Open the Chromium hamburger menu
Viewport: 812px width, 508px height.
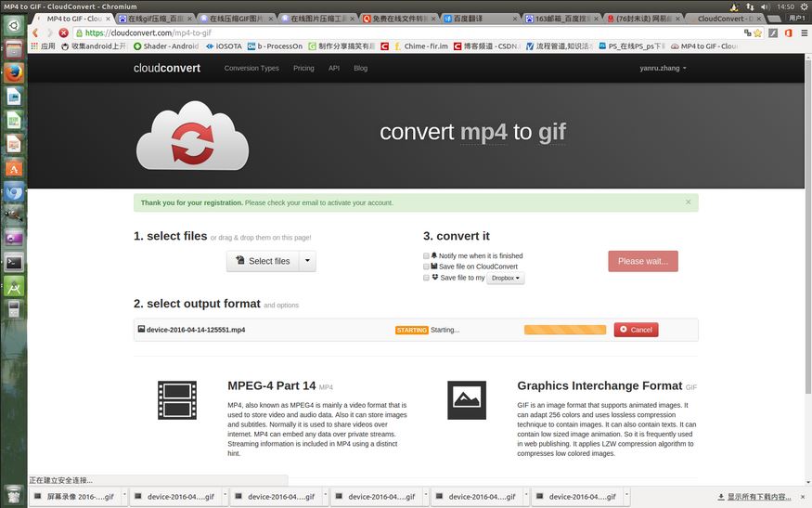click(805, 33)
